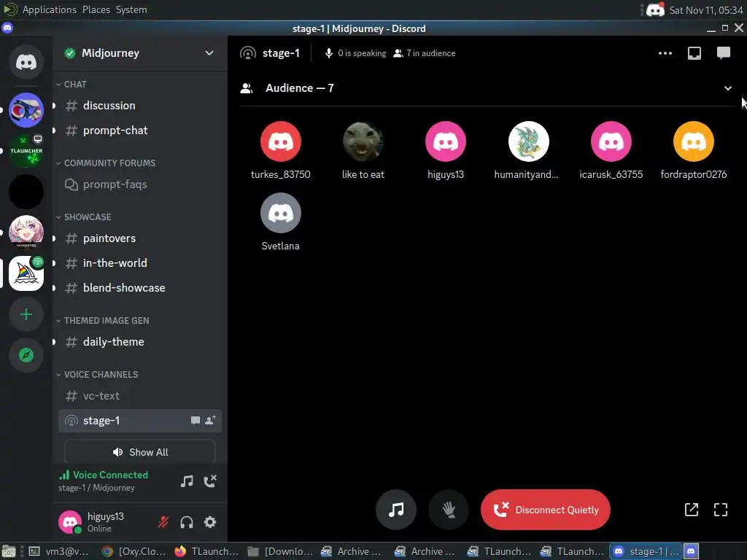
Task: Disconnect using the phone icon in sidebar
Action: point(210,481)
